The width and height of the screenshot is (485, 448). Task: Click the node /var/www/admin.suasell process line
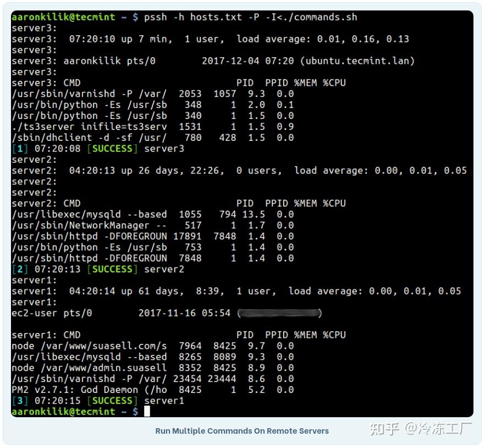(x=153, y=368)
